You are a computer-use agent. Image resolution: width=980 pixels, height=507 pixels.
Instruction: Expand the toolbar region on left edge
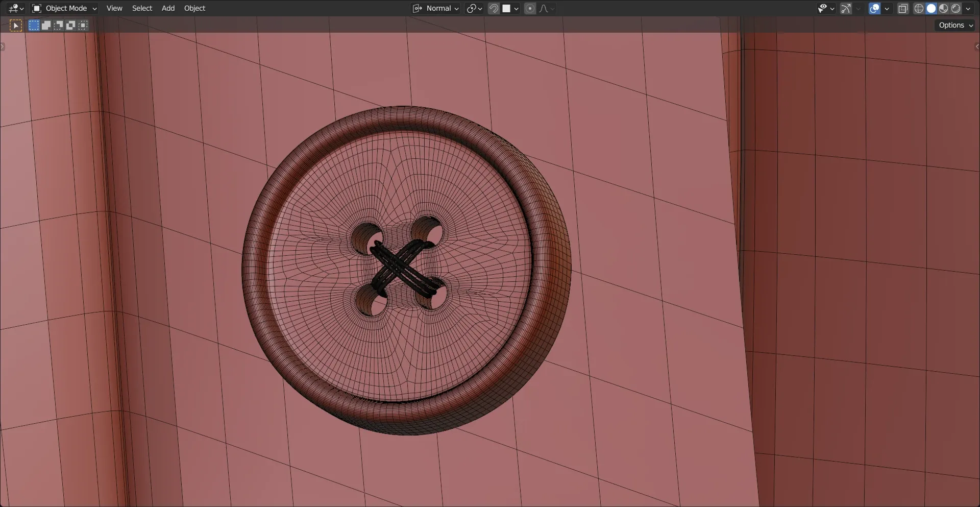[3, 46]
